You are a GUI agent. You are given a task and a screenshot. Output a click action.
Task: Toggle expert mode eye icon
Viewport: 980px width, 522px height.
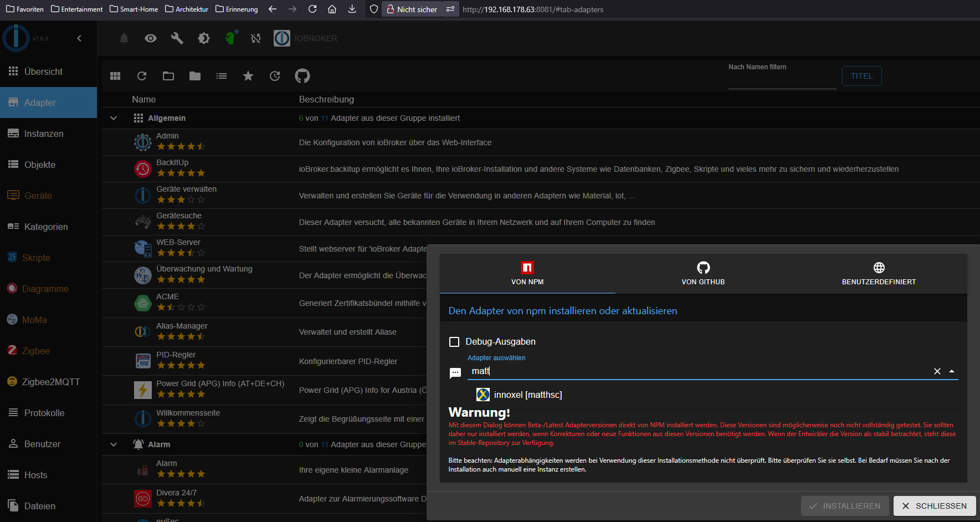click(151, 38)
